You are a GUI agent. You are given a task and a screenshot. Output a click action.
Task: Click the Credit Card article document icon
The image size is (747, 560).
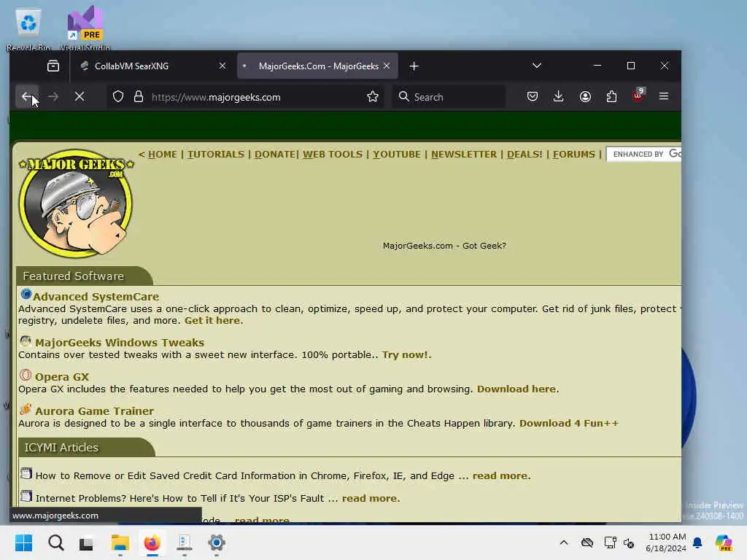pos(26,473)
